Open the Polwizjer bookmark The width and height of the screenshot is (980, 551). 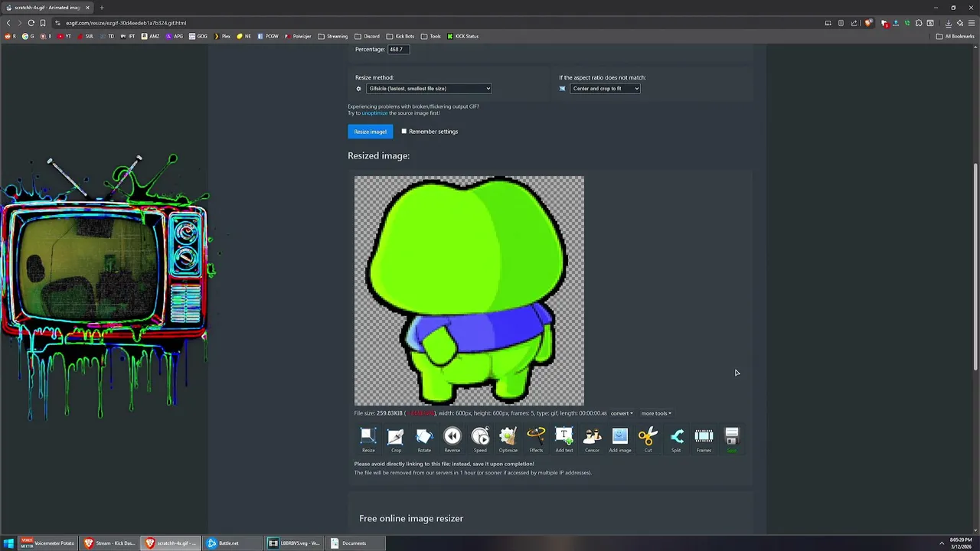pos(298,36)
